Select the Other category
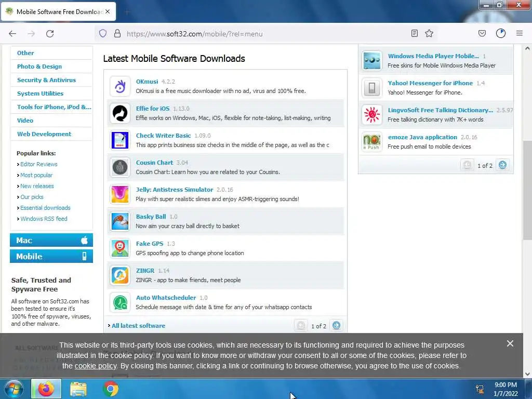Image resolution: width=532 pixels, height=399 pixels. point(25,53)
